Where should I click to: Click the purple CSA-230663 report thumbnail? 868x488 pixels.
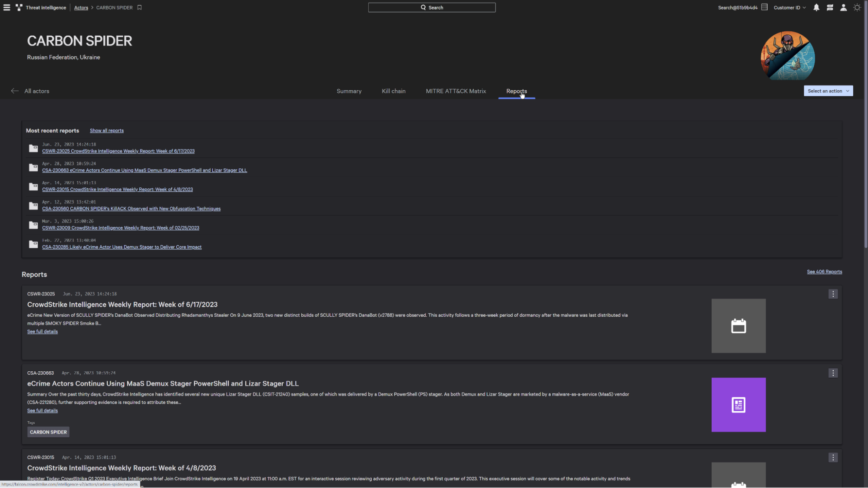(x=738, y=405)
